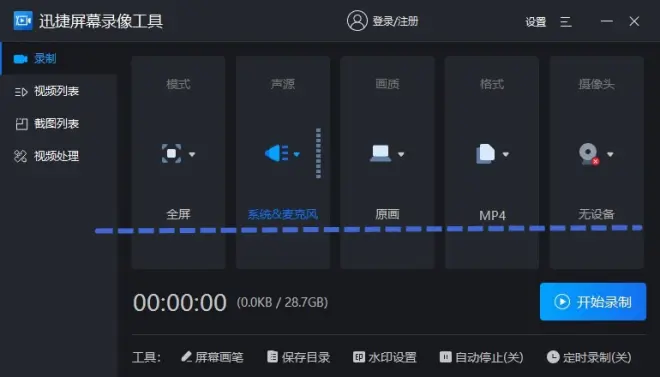Click the screenshot icon beside 截图列表

pos(21,124)
